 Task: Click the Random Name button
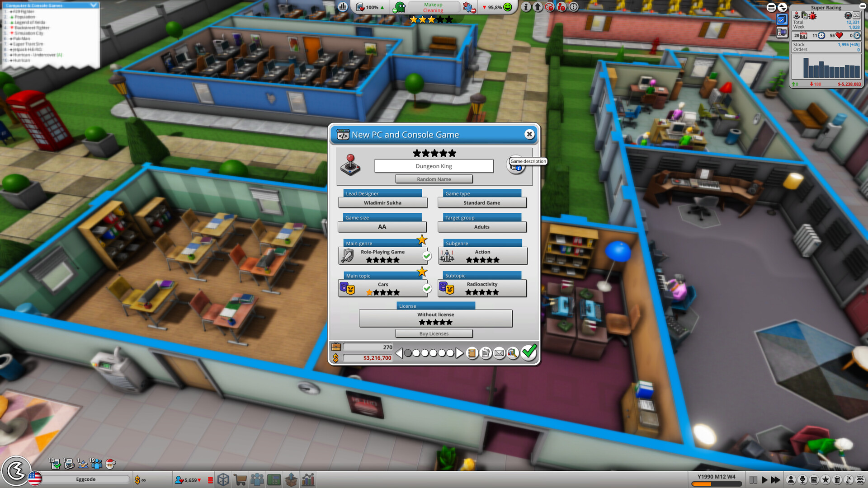coord(434,179)
